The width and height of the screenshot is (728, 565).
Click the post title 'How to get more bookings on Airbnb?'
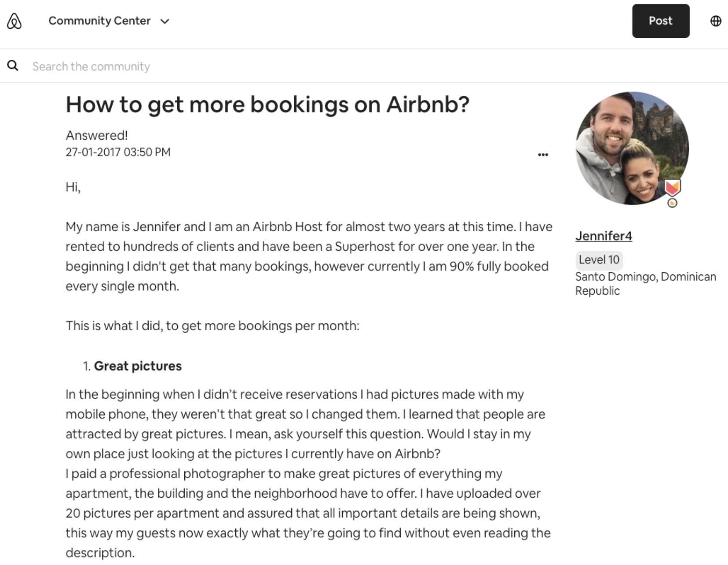pyautogui.click(x=267, y=105)
